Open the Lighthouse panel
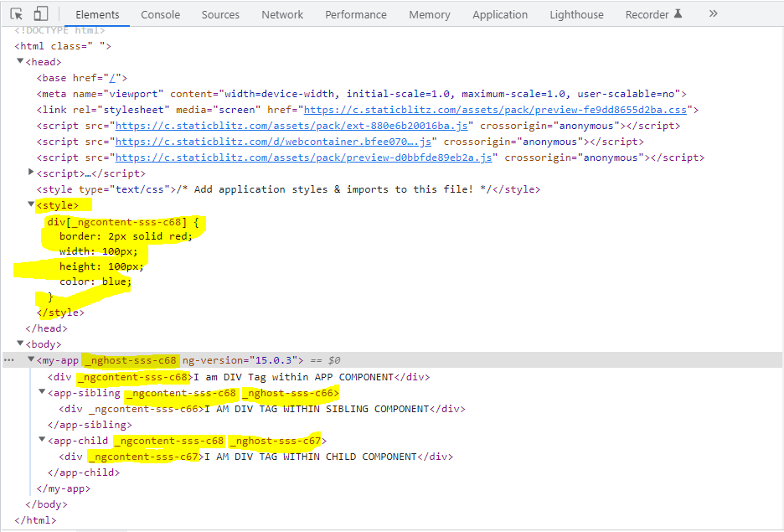Viewport: 784px width, 532px height. tap(576, 14)
